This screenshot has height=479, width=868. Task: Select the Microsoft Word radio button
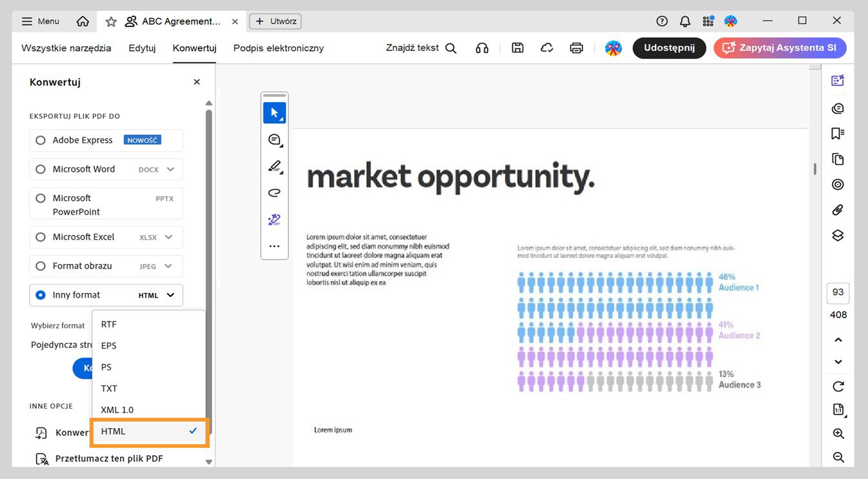pyautogui.click(x=41, y=169)
